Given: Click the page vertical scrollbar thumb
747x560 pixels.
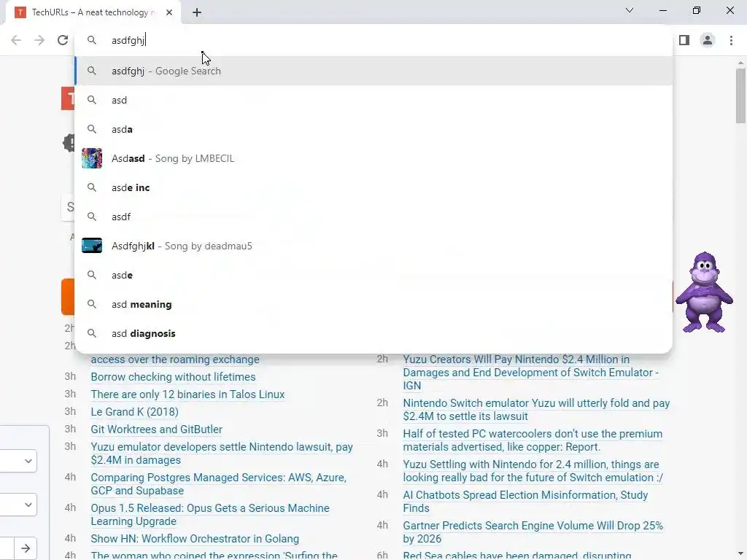Looking at the screenshot, I should click(x=740, y=96).
